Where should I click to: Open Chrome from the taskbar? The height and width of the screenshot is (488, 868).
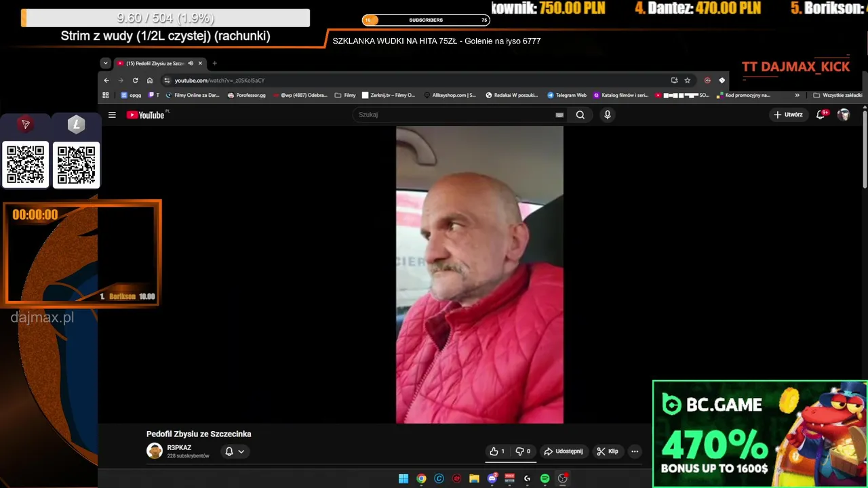click(x=421, y=479)
